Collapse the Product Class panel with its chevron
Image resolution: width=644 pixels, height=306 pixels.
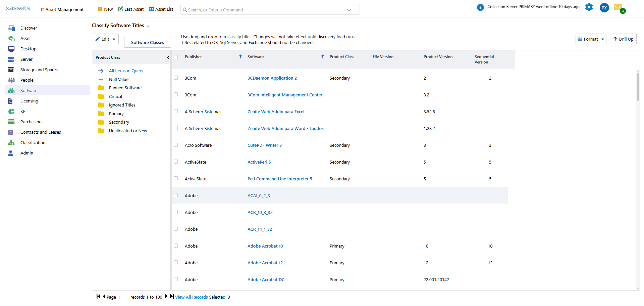tap(168, 57)
